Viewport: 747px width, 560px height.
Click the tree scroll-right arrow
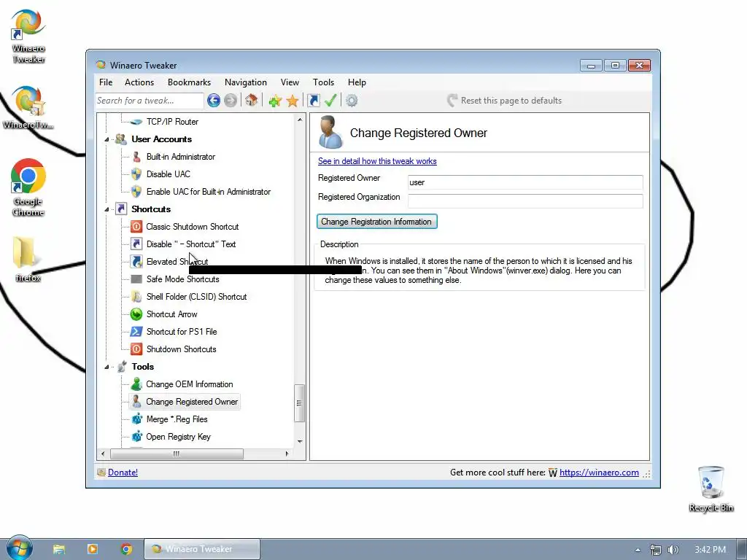(287, 454)
